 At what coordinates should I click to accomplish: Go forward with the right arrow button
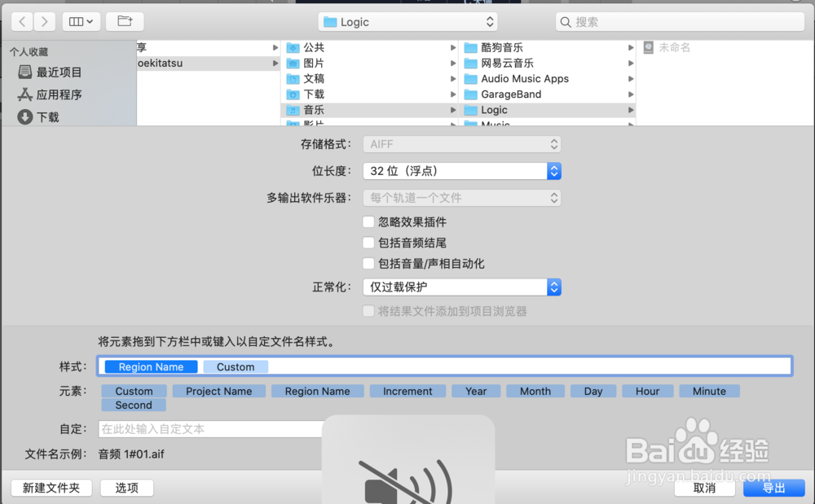[x=45, y=21]
